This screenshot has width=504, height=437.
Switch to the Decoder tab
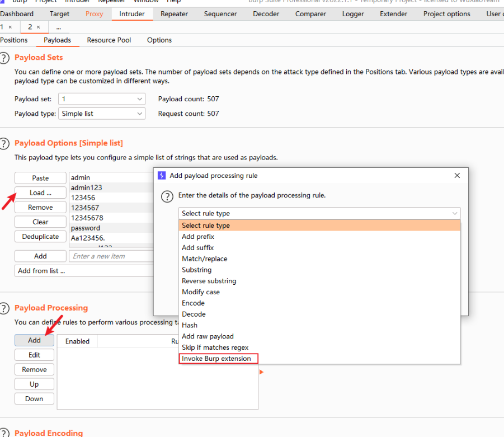[266, 14]
